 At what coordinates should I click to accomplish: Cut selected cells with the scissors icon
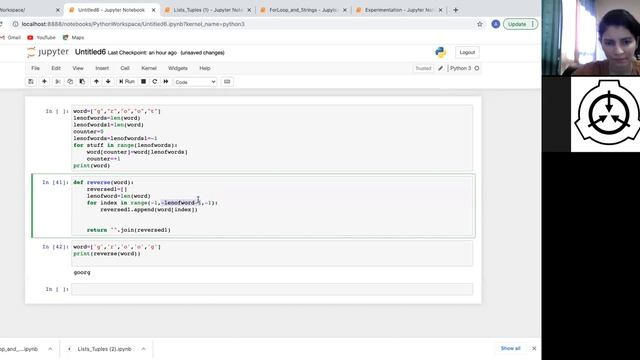click(x=58, y=82)
